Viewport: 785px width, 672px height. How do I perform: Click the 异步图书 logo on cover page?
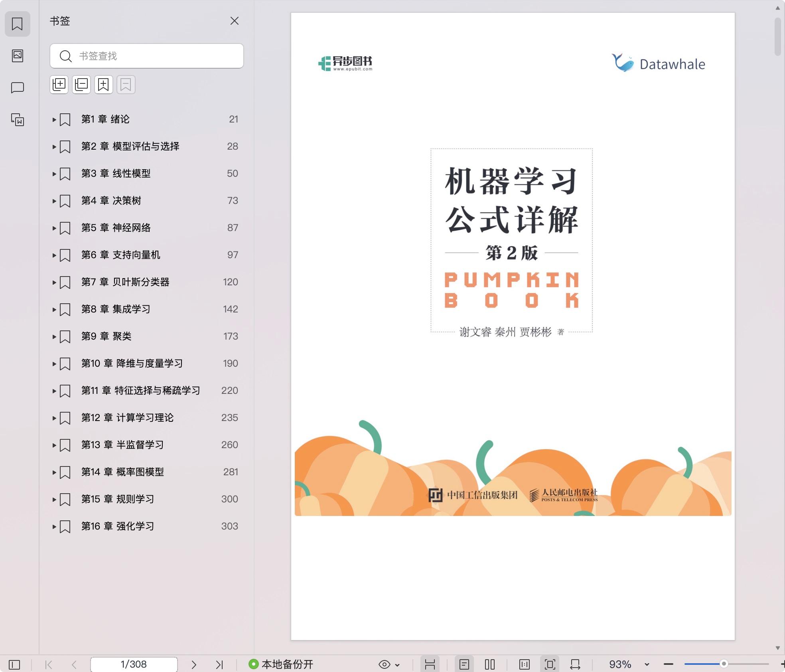coord(345,63)
